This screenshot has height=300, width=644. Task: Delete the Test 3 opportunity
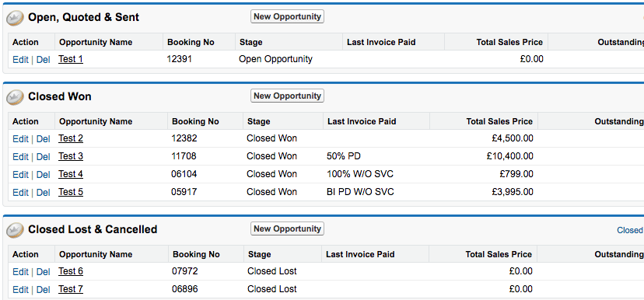pyautogui.click(x=43, y=157)
